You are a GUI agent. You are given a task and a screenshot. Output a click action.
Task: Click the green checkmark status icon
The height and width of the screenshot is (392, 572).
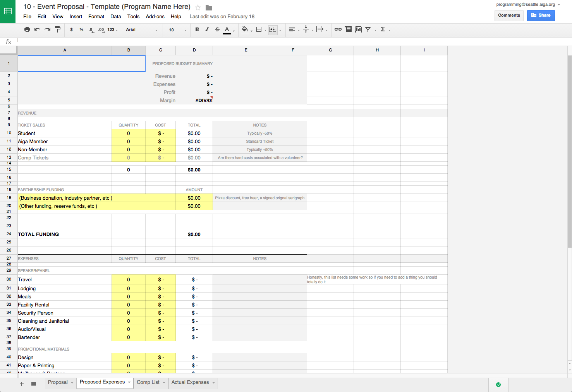pos(498,385)
